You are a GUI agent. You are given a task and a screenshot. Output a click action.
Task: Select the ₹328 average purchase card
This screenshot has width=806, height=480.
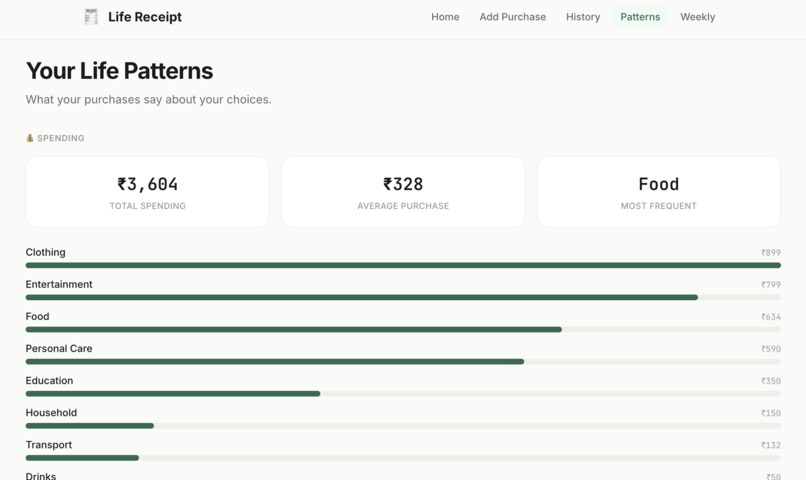pos(403,192)
